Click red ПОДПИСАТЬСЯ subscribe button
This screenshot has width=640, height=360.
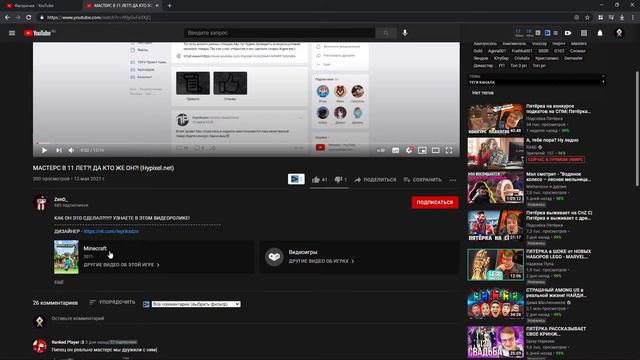(x=435, y=202)
